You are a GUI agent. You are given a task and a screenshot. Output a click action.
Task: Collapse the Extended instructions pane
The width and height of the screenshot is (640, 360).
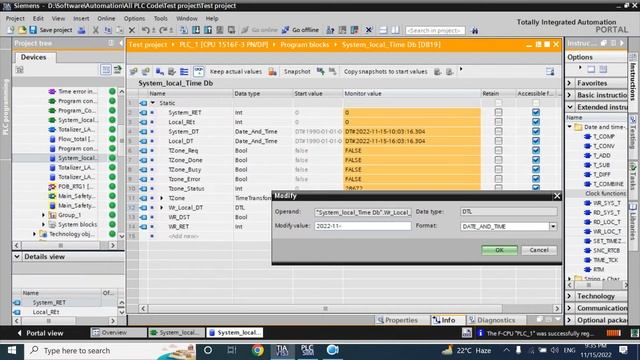coord(570,107)
